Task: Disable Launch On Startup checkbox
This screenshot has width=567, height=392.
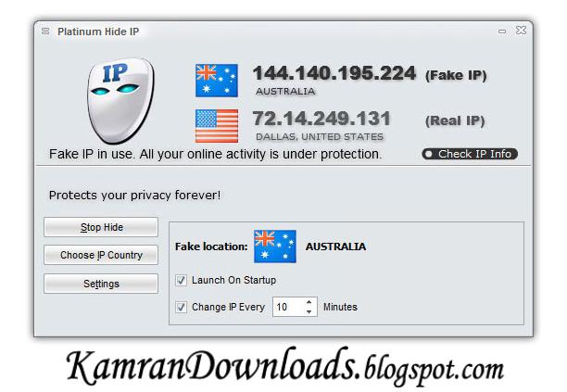Action: (181, 280)
